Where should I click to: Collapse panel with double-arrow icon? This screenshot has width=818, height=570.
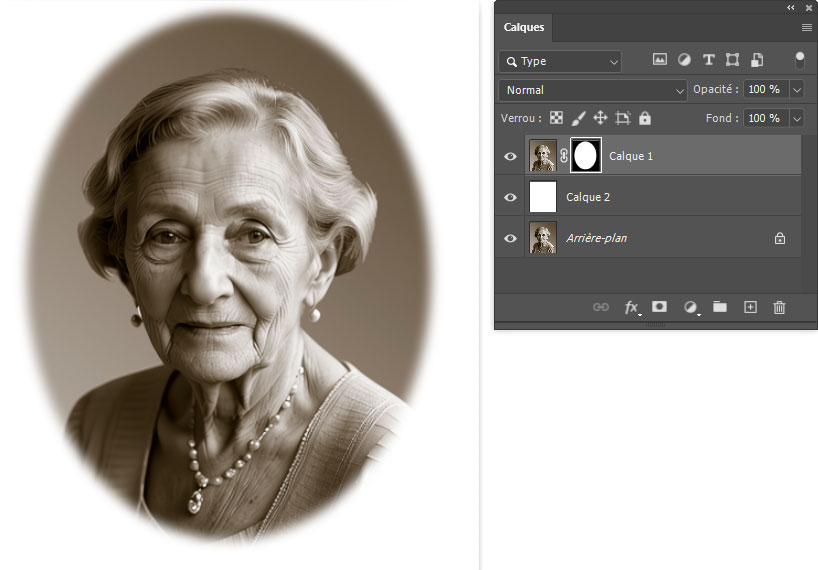pos(791,8)
